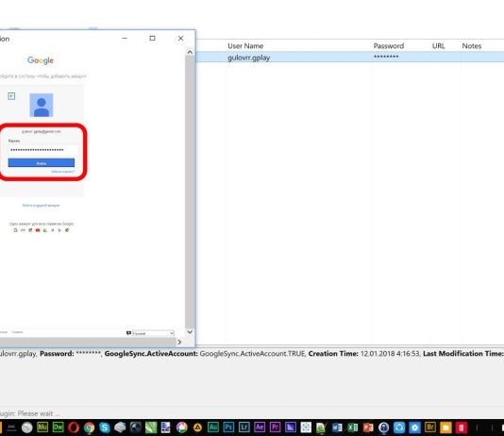This screenshot has height=436, width=504.
Task: Sort by the URL column header
Action: click(x=439, y=46)
